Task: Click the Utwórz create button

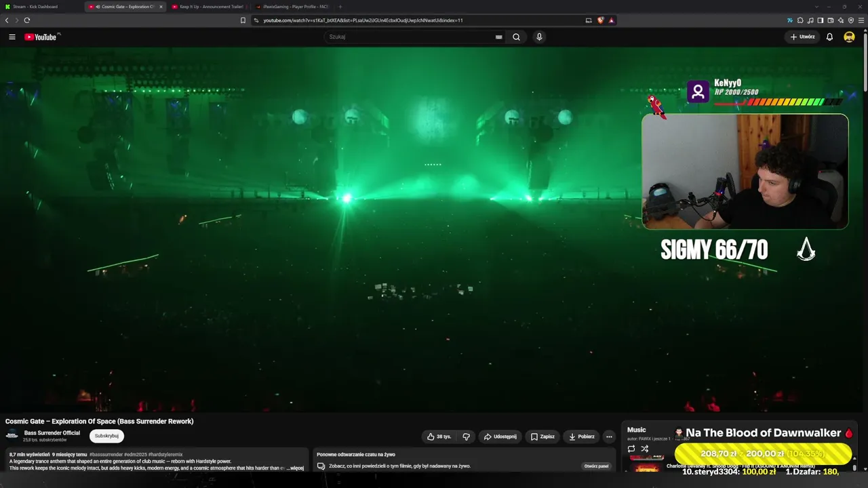Action: pos(802,37)
